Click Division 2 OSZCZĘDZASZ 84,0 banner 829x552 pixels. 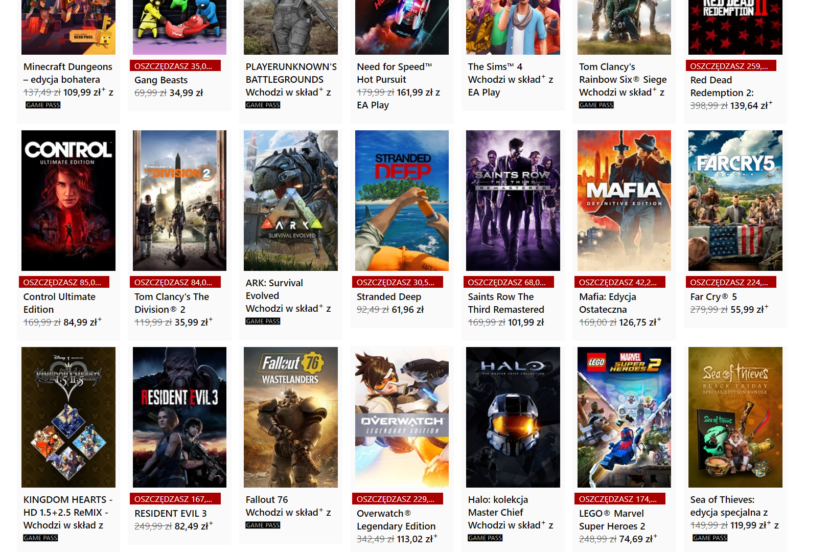[176, 282]
